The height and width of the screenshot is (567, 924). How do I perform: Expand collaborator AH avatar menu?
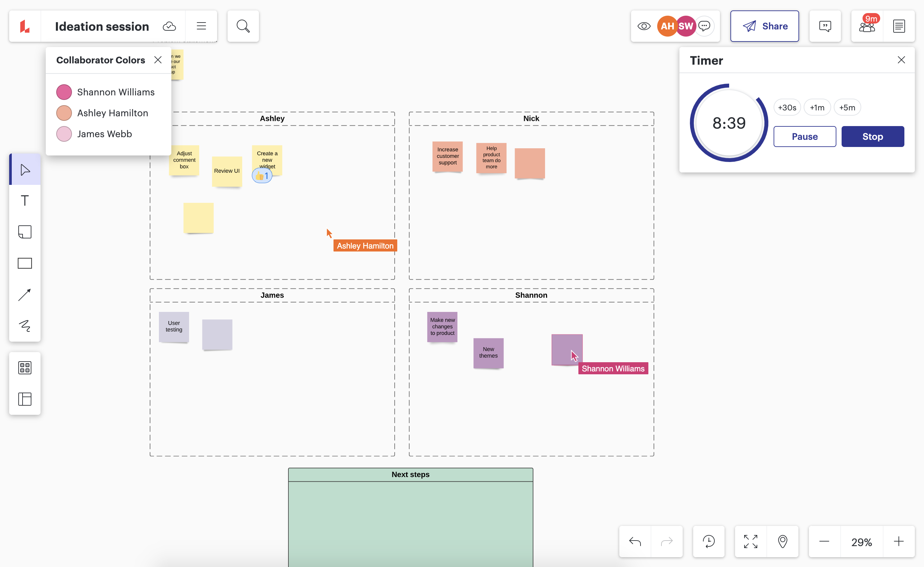coord(667,26)
